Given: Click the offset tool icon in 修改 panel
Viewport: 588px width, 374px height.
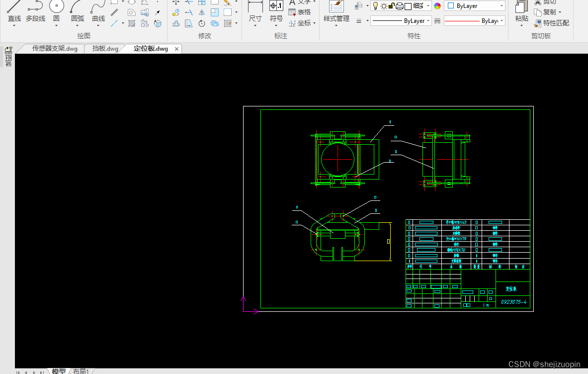Looking at the screenshot, I should click(176, 24).
